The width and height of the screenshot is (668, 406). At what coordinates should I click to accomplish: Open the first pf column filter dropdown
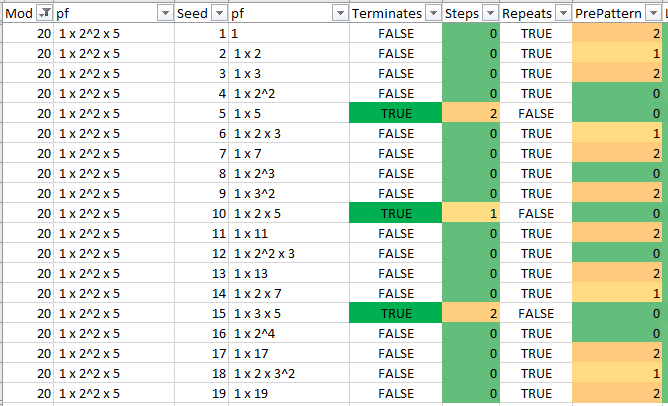pyautogui.click(x=165, y=14)
